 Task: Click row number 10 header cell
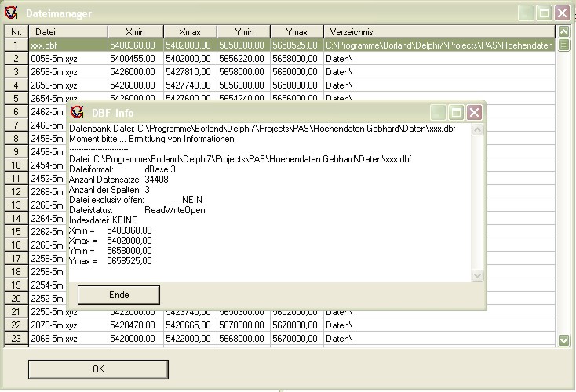click(16, 165)
